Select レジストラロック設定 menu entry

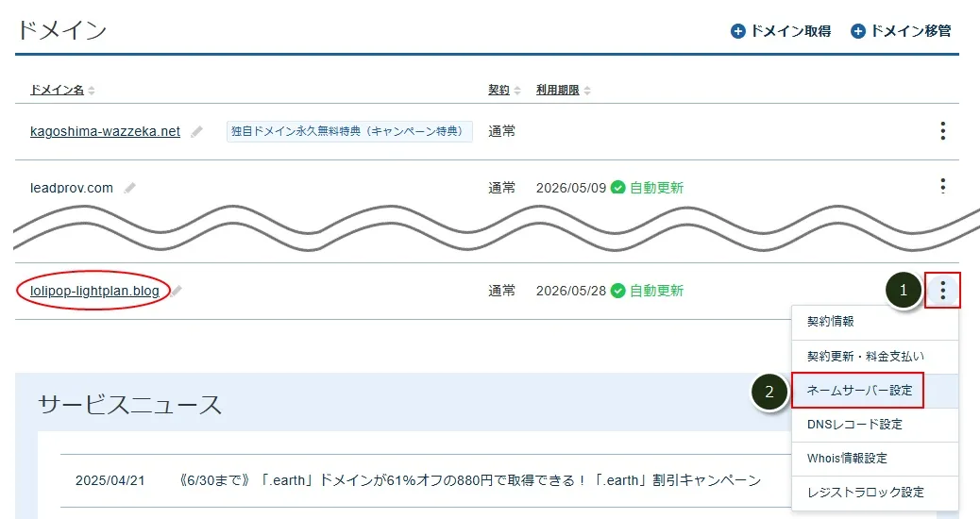866,493
